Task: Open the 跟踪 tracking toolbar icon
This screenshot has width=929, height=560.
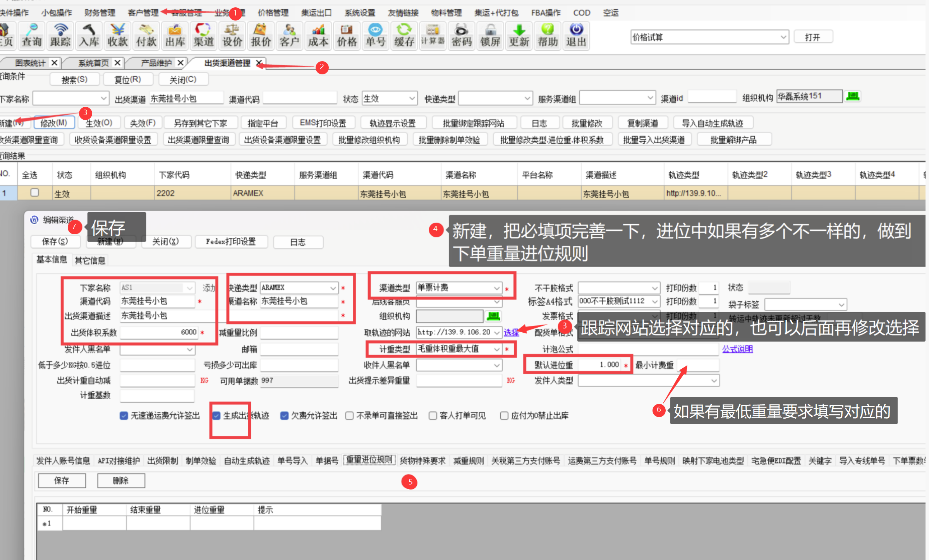Action: tap(60, 36)
